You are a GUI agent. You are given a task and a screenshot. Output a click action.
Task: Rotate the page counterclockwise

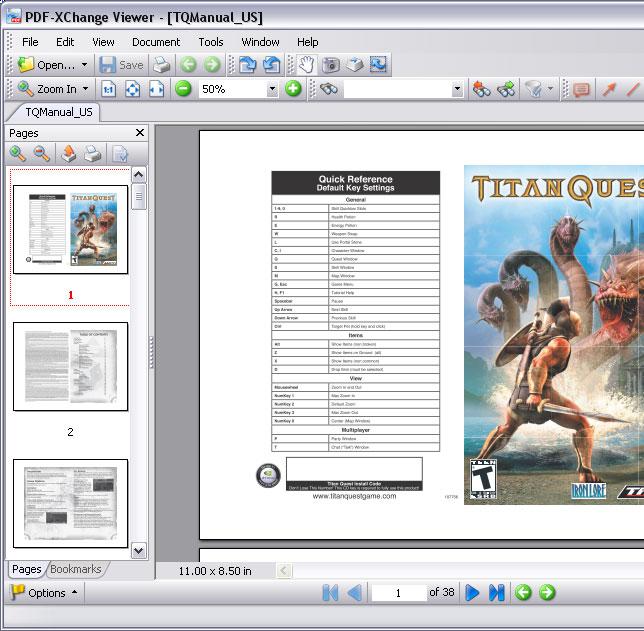coord(271,65)
